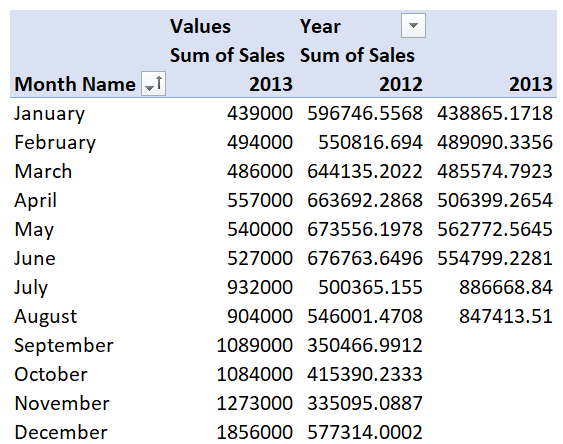Screen dimensions: 563x444
Task: Click the cell 676763.6496
Action: point(365,259)
